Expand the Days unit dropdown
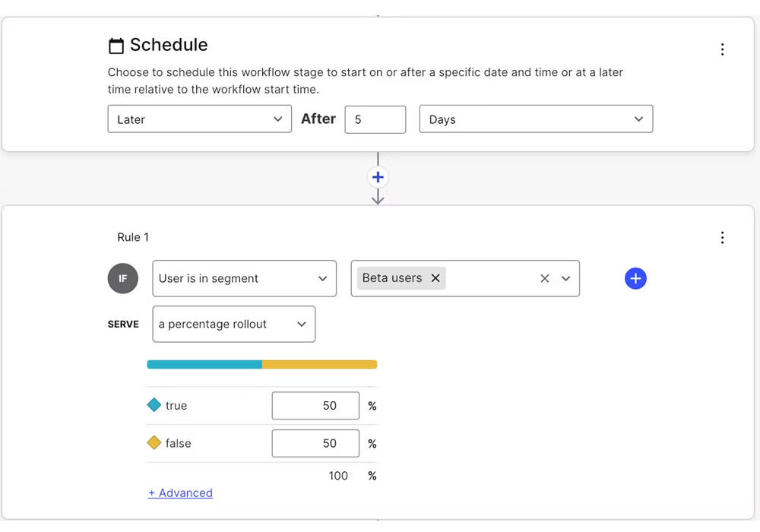The image size is (760, 532). pos(536,119)
